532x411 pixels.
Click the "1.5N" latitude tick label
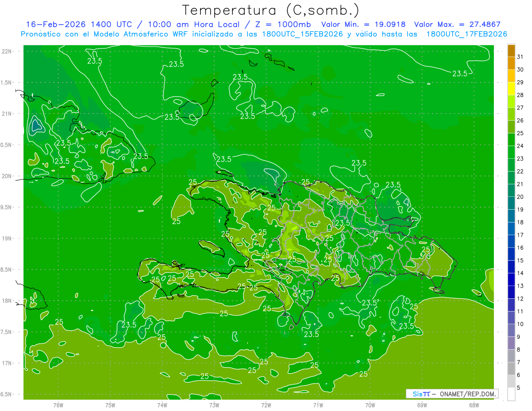7,82
